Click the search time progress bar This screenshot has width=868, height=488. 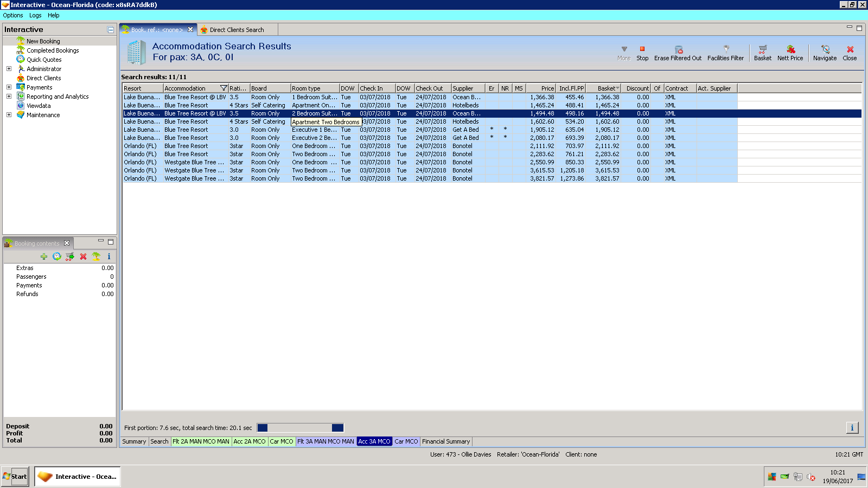click(x=300, y=428)
